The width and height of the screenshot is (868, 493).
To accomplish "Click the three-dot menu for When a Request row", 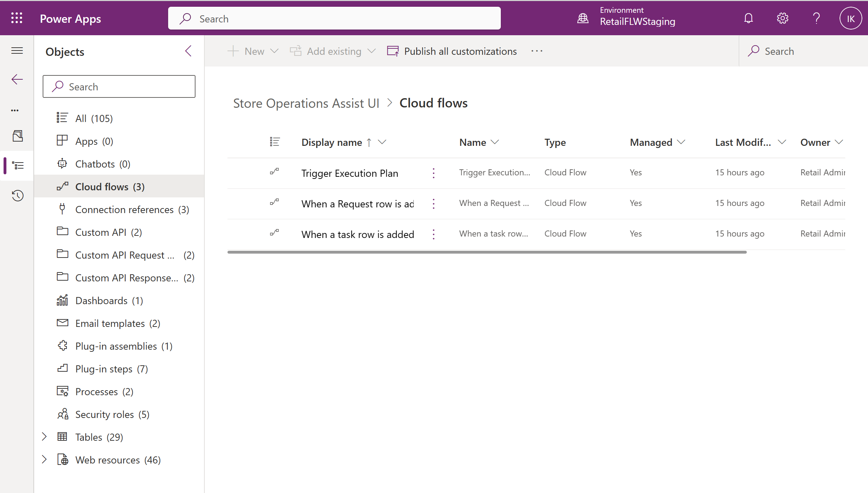I will pos(433,203).
